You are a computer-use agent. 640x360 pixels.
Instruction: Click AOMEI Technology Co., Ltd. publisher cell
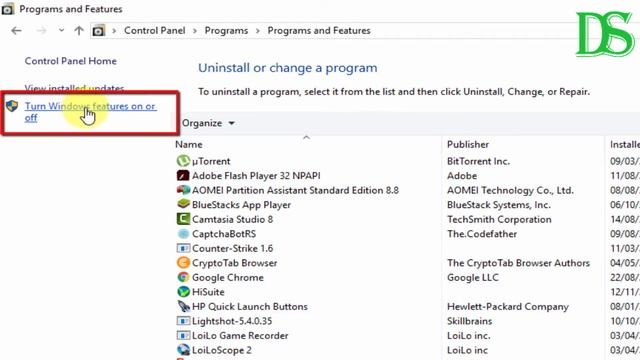[510, 190]
